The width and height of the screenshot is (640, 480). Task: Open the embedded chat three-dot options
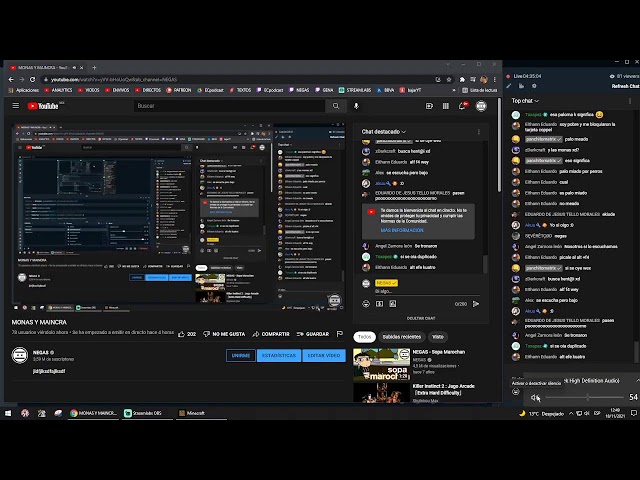[x=478, y=132]
